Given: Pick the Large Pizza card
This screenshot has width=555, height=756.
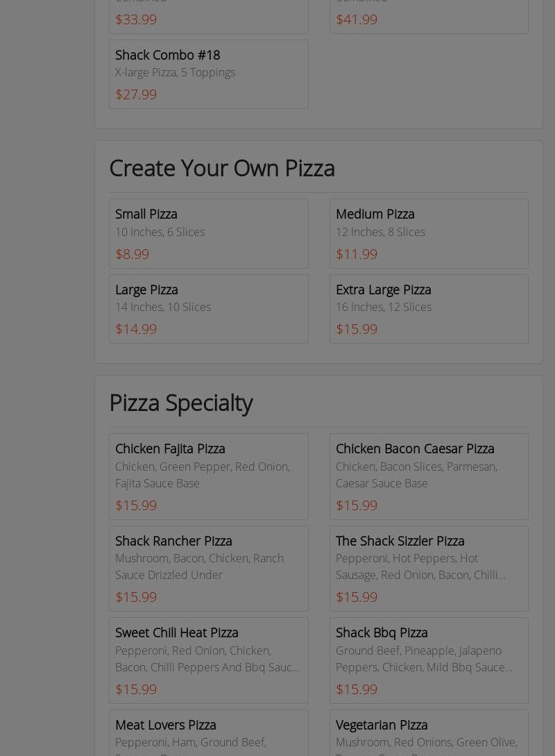Looking at the screenshot, I should [208, 308].
